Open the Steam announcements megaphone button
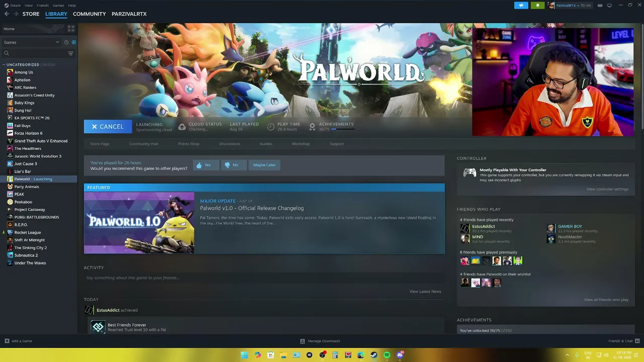Screen dimensions: 644x362 (521, 6)
